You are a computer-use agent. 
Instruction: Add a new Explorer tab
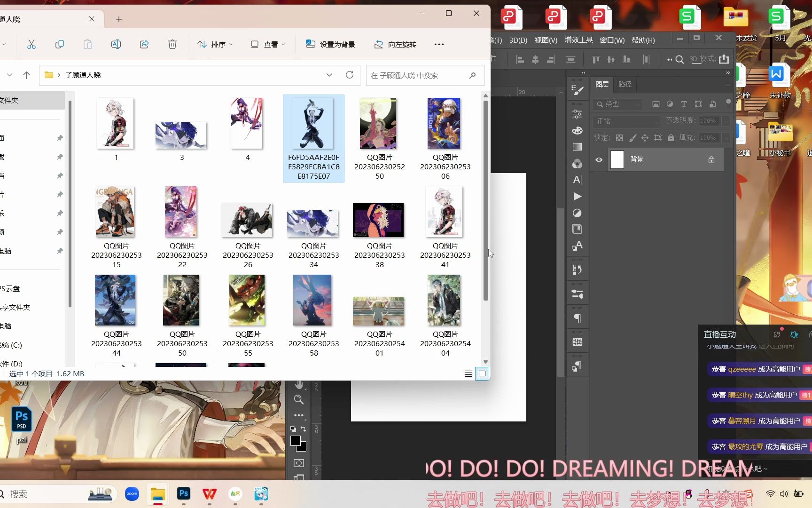[x=119, y=19]
